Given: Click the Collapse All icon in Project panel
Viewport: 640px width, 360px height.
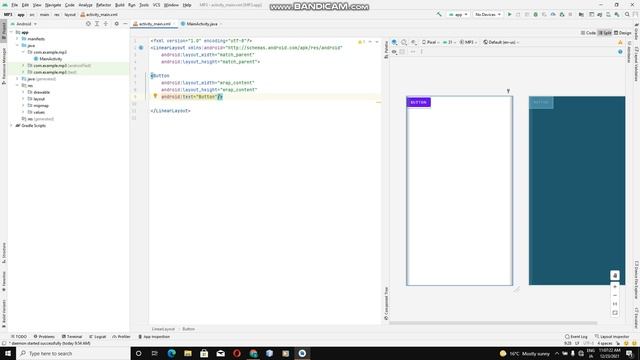Looking at the screenshot, I should tap(106, 24).
